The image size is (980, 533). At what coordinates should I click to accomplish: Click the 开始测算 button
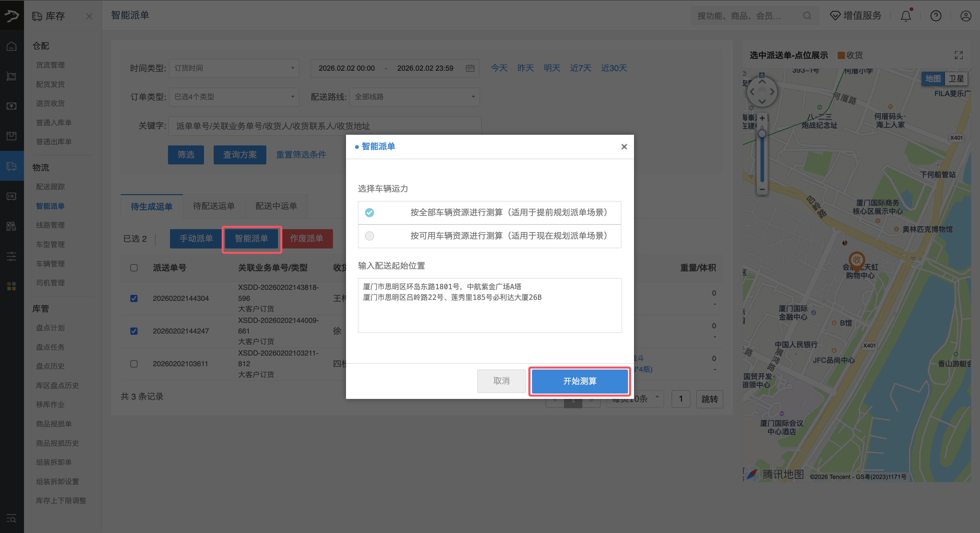pyautogui.click(x=579, y=381)
